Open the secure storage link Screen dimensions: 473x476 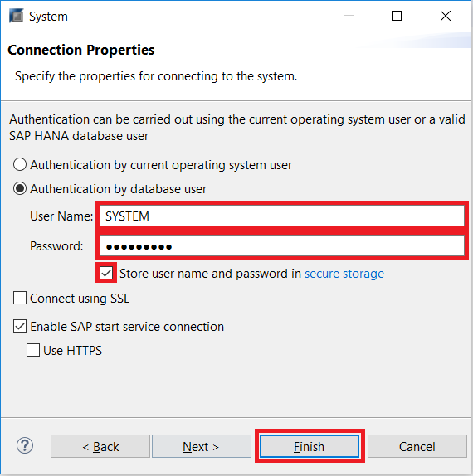coord(344,274)
